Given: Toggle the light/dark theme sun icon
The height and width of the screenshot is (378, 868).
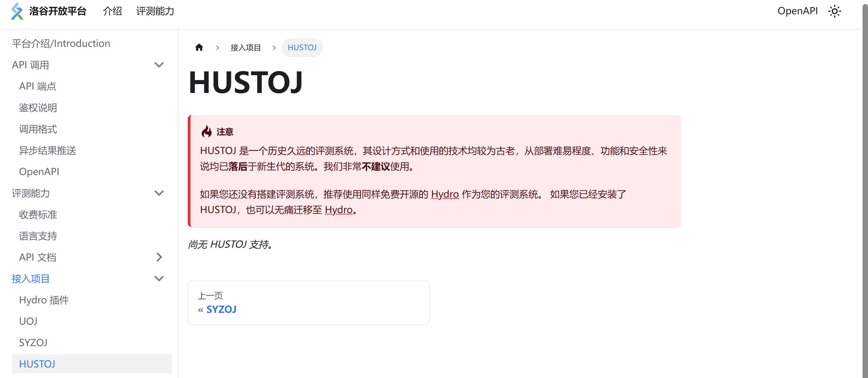Looking at the screenshot, I should coord(834,11).
